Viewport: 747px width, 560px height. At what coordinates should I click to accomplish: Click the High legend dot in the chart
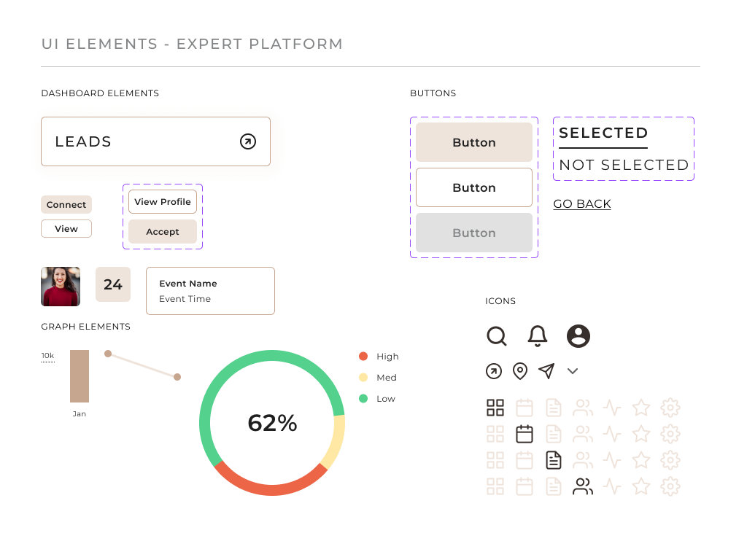[x=363, y=357]
